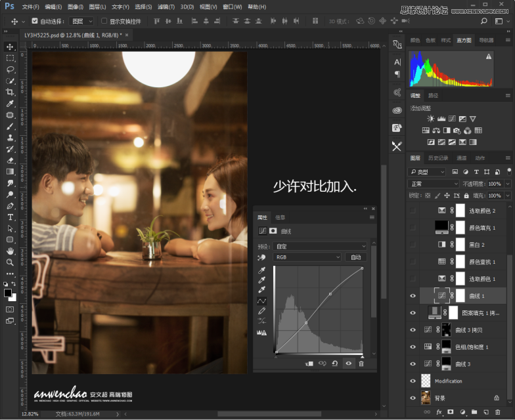Select the Dodge tool

(x=10, y=194)
